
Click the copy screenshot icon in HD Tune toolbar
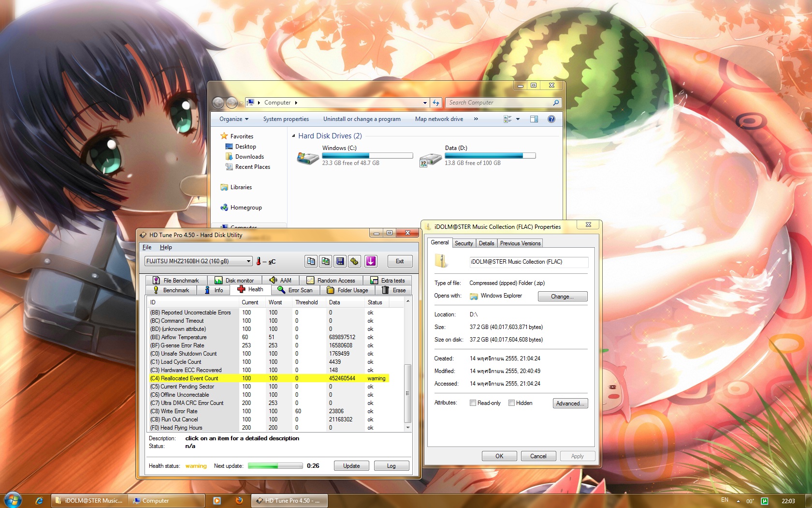click(326, 261)
